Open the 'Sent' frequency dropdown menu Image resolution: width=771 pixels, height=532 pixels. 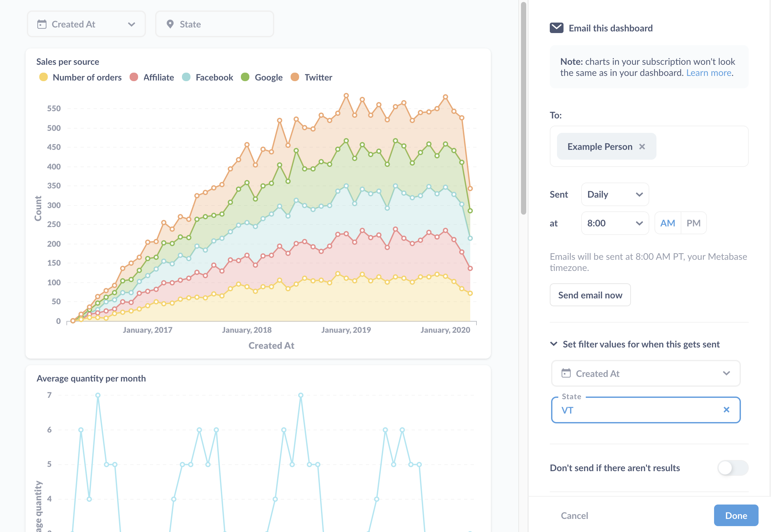point(615,194)
